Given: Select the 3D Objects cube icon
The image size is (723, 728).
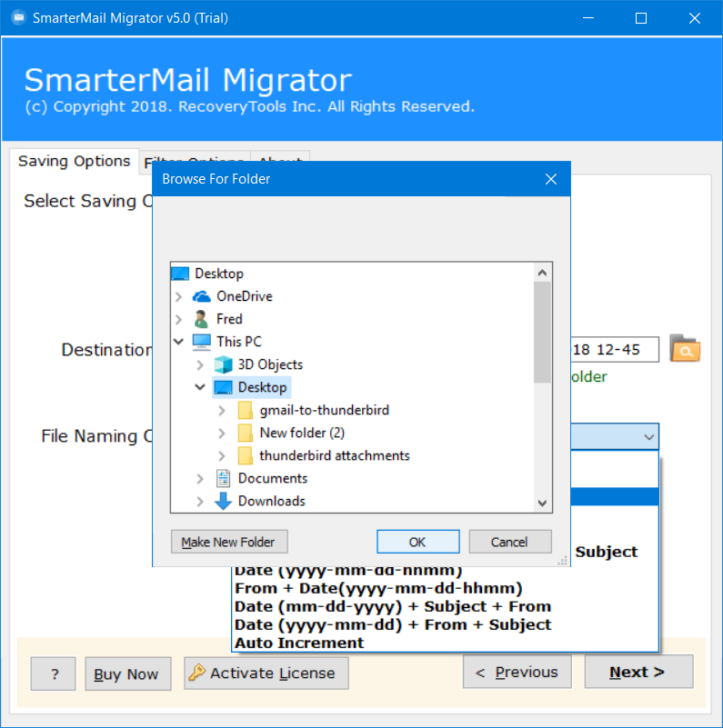Looking at the screenshot, I should pyautogui.click(x=223, y=364).
